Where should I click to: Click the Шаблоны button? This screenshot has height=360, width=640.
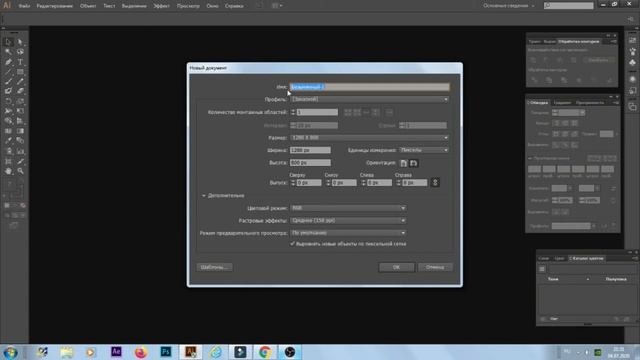coord(214,267)
